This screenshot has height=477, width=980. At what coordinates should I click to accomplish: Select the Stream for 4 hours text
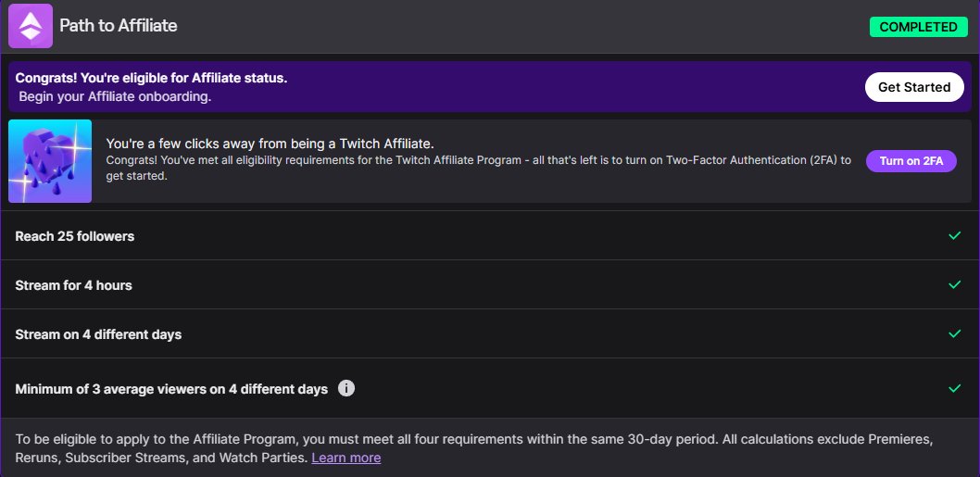pyautogui.click(x=74, y=285)
